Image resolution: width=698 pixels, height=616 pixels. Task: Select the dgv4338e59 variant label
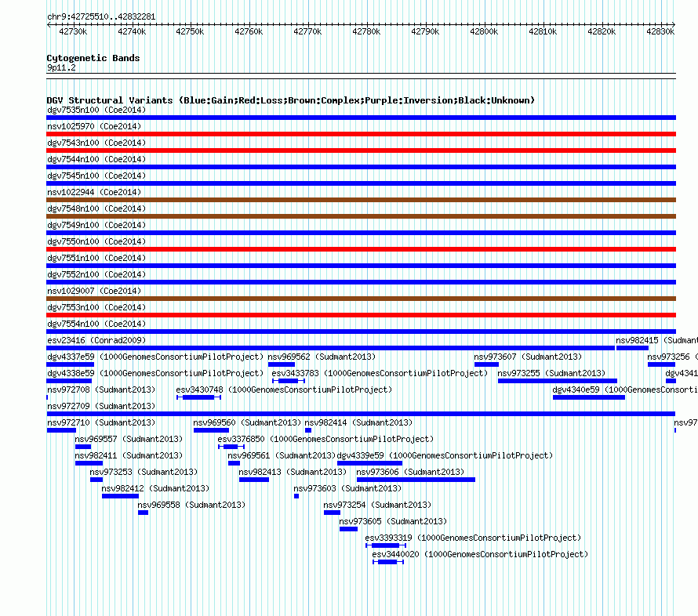pos(155,373)
